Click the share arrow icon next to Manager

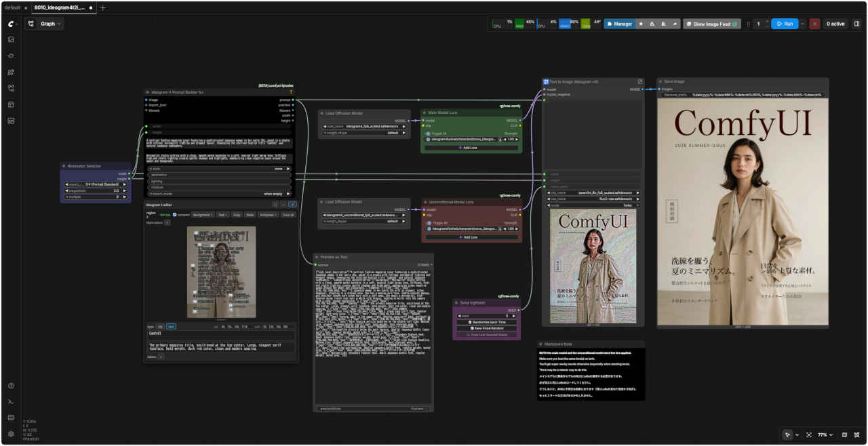pyautogui.click(x=675, y=24)
